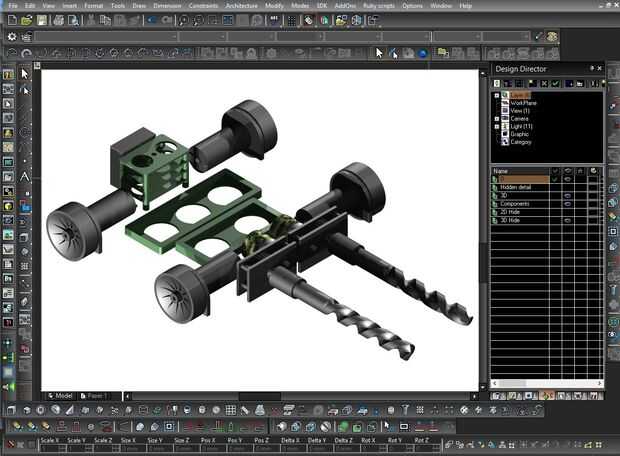The width and height of the screenshot is (620, 456).
Task: Open the third dropdown in property toolbar
Action: click(251, 37)
